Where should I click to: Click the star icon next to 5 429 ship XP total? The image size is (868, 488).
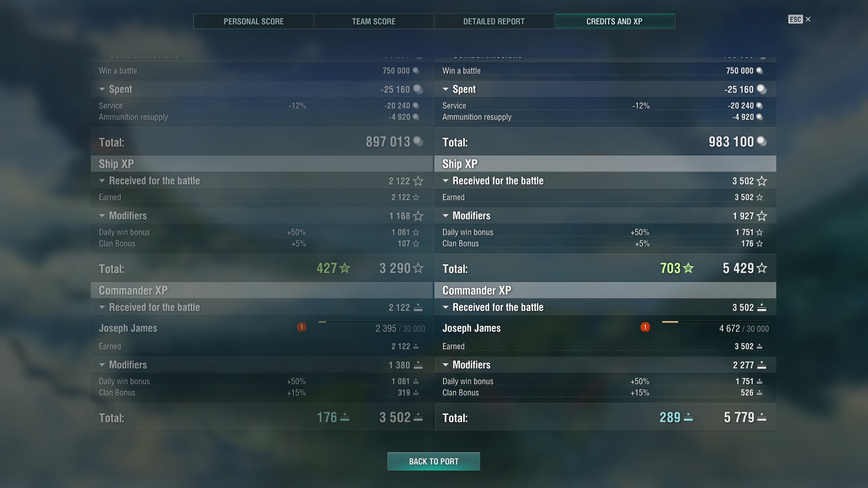(x=762, y=268)
